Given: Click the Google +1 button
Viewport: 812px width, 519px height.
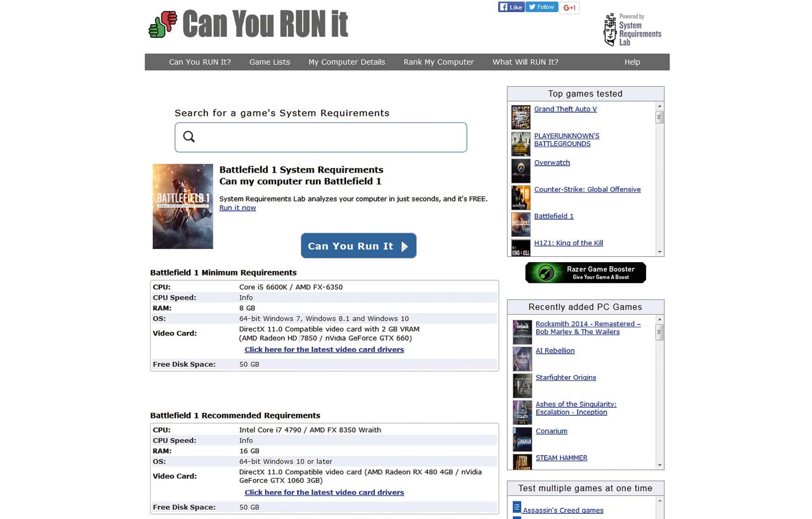Looking at the screenshot, I should (x=569, y=7).
